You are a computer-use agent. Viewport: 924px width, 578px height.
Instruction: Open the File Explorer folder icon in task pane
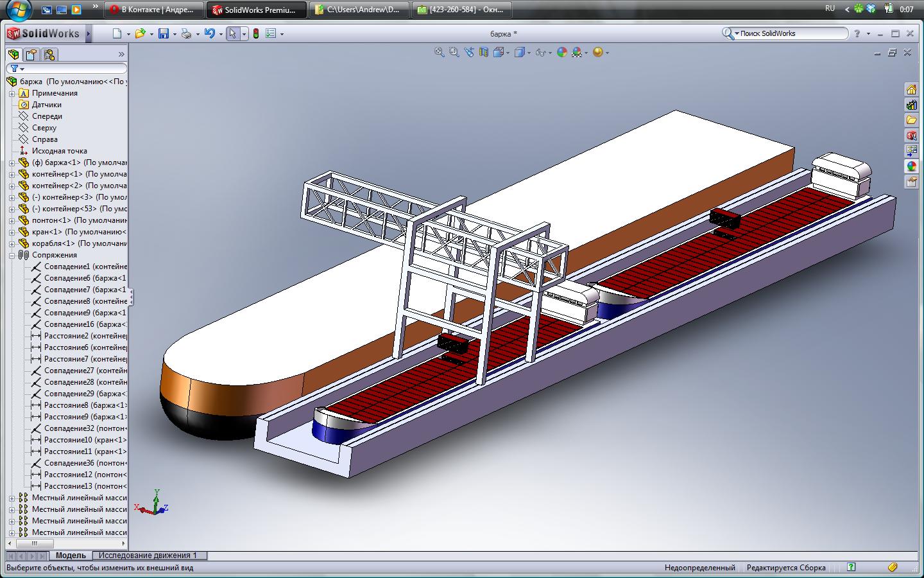pyautogui.click(x=911, y=120)
